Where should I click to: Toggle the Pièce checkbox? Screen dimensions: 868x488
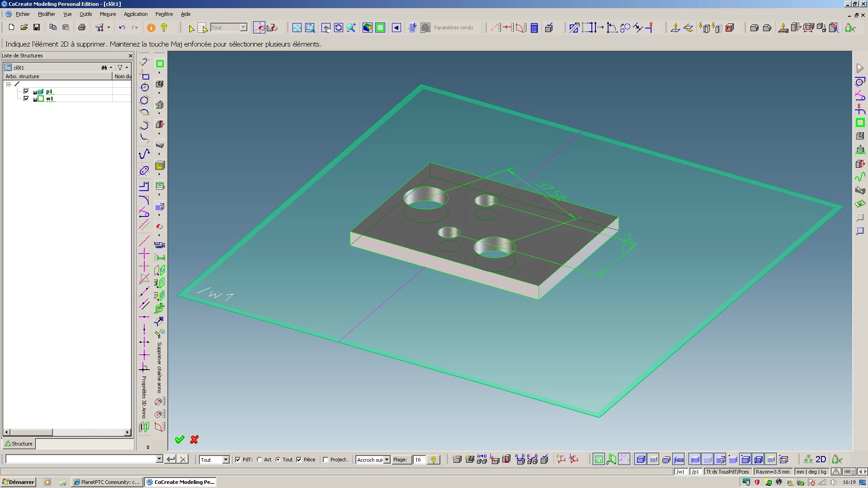[x=299, y=460]
